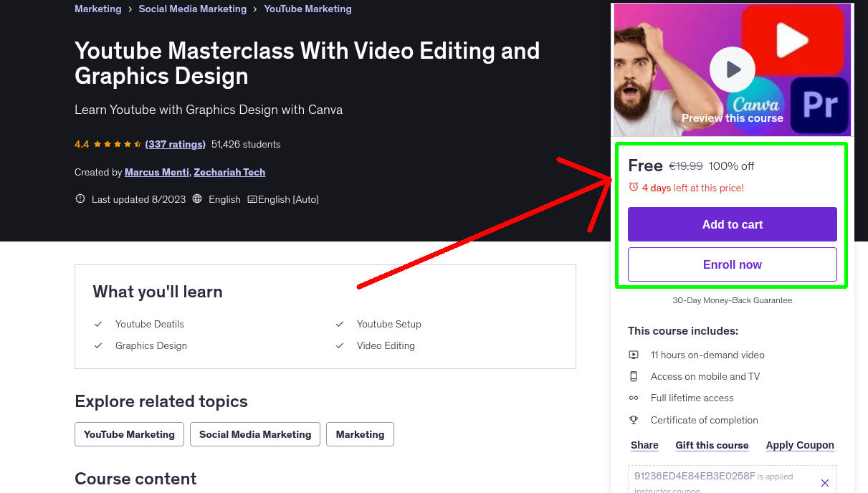868x493 pixels.
Task: Click Gift this course
Action: pos(712,445)
